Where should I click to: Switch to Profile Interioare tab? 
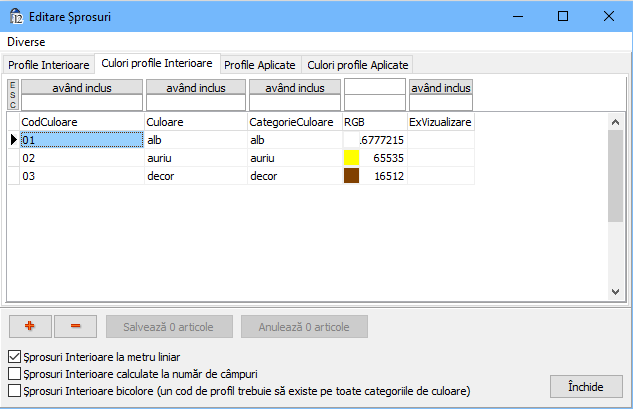pos(49,64)
